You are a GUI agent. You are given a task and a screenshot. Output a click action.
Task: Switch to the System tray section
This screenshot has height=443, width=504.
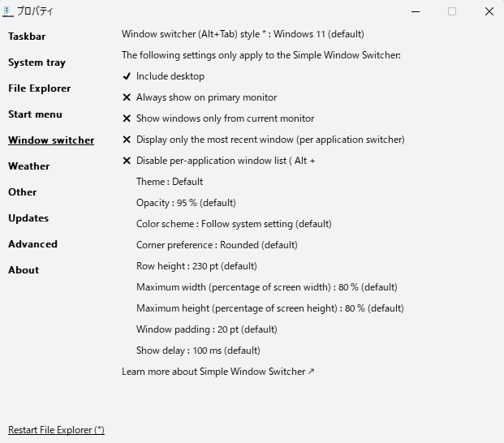(x=37, y=62)
